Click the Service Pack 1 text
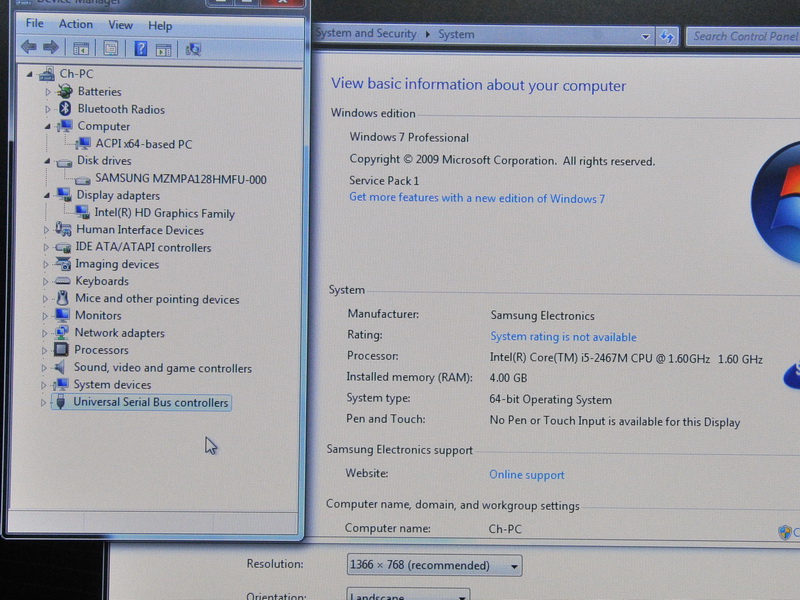Image resolution: width=800 pixels, height=600 pixels. pos(384,181)
